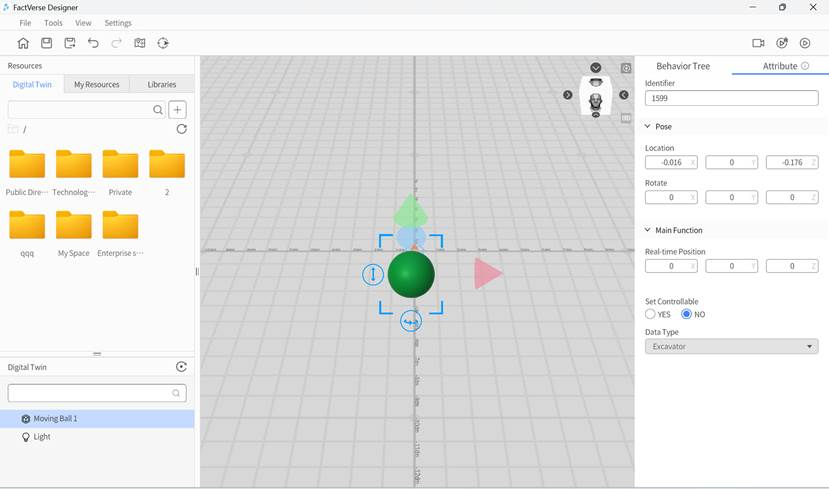This screenshot has height=489, width=829.
Task: Click the view cube down chevron
Action: [596, 68]
